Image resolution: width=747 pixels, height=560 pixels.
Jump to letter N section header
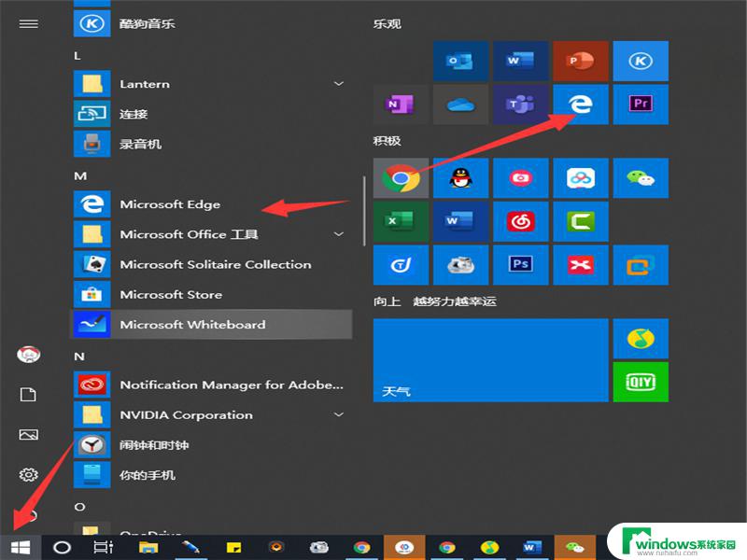79,357
